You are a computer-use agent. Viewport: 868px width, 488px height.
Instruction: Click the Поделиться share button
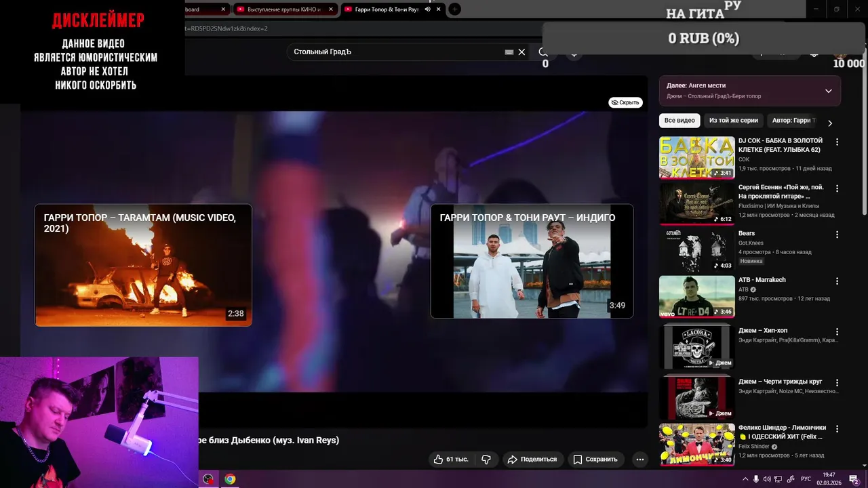click(x=532, y=459)
